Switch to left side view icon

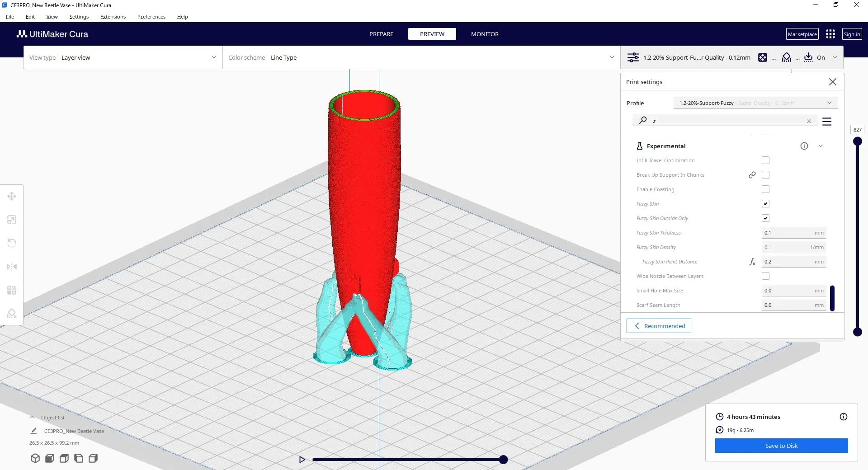[79, 458]
